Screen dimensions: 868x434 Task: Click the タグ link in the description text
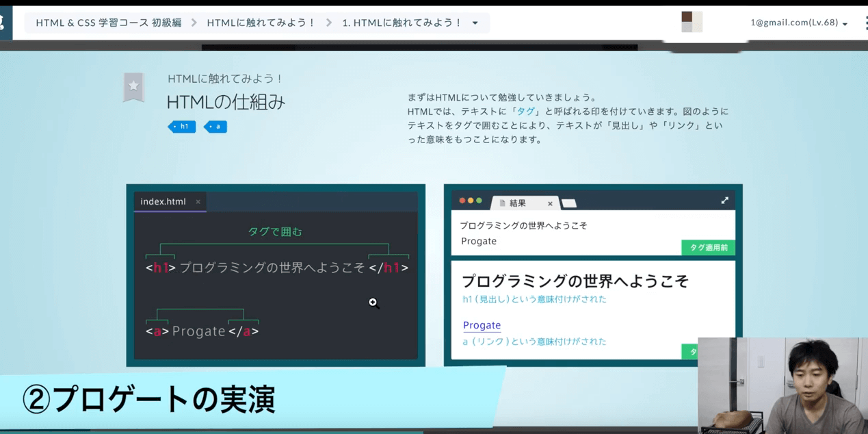526,110
